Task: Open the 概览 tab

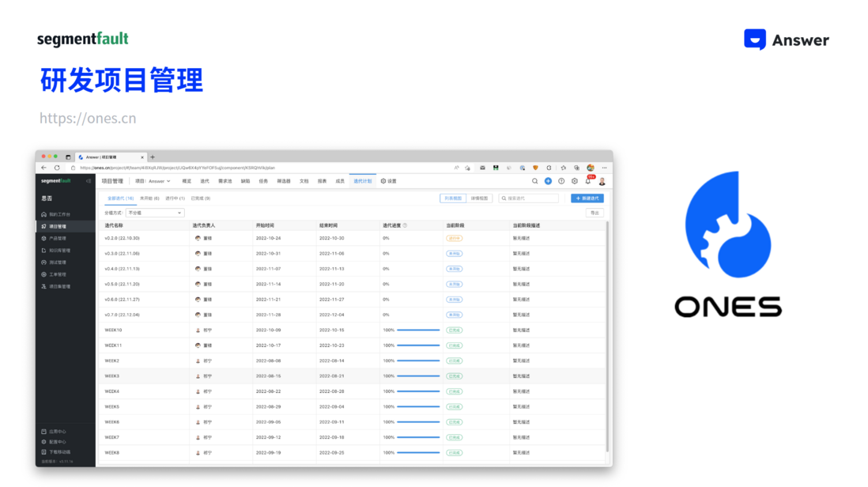Action: pyautogui.click(x=187, y=181)
